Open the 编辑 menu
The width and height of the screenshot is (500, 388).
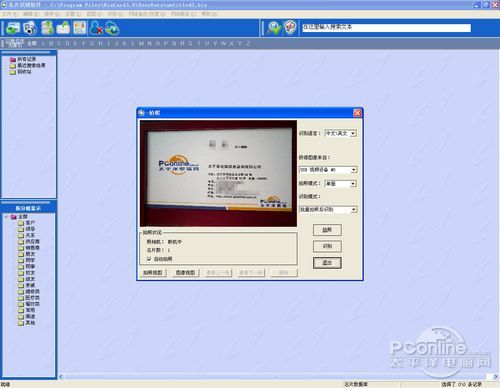coord(31,14)
